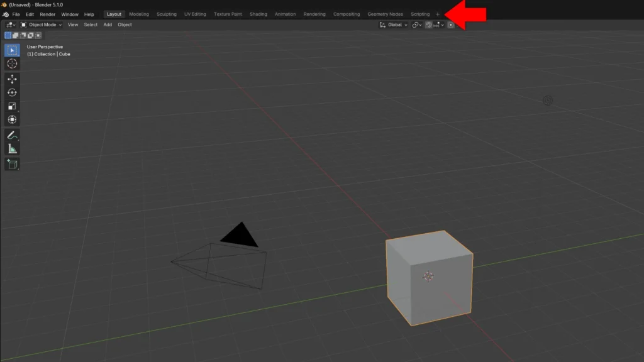Viewport: 644px width, 362px height.
Task: Select the Add Cube tool
Action: coord(12,164)
